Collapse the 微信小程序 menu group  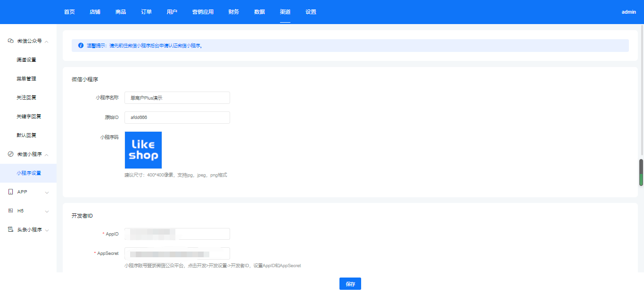tap(47, 155)
